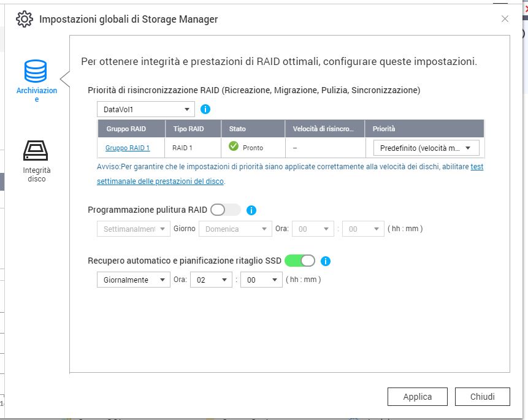Click info icon beside Programmazione pulitura RAID
This screenshot has height=420, width=528.
coord(251,210)
